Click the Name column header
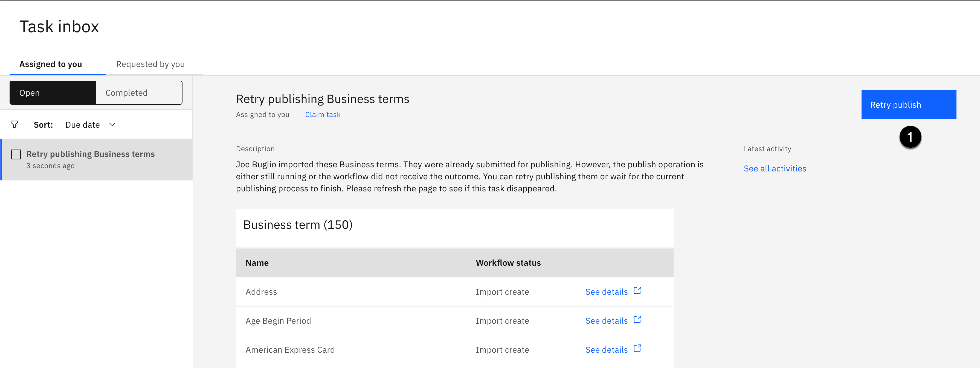This screenshot has height=368, width=980. [257, 263]
